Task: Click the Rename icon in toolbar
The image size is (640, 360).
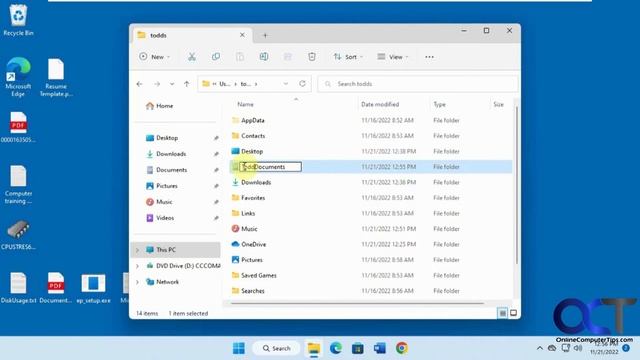Action: (264, 57)
